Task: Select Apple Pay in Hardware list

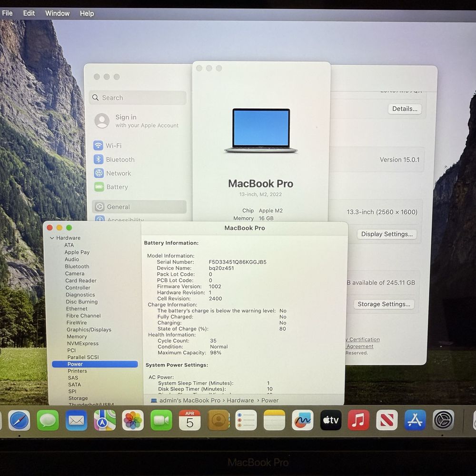Action: 77,252
